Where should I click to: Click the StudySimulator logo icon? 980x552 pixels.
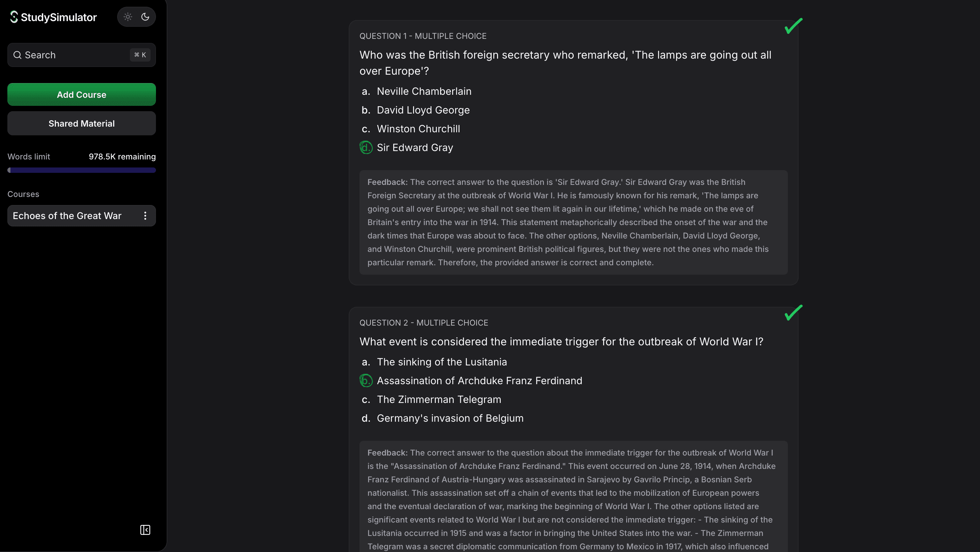point(14,17)
